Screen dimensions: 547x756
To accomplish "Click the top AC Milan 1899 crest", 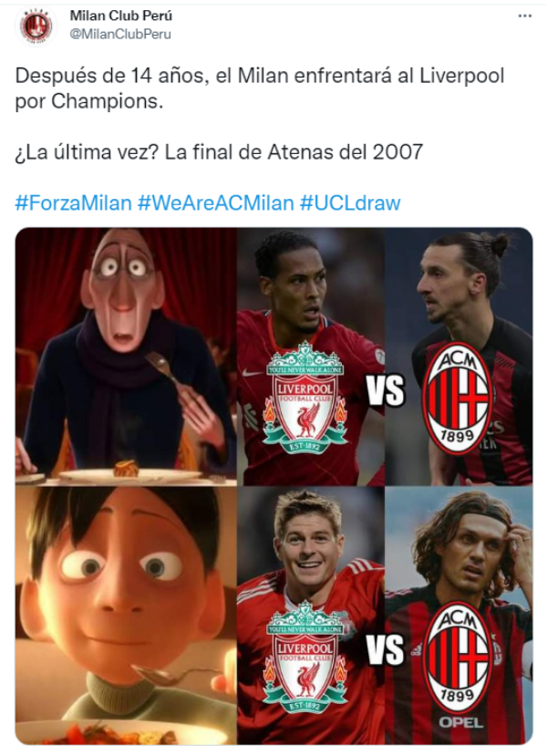I will 457,398.
